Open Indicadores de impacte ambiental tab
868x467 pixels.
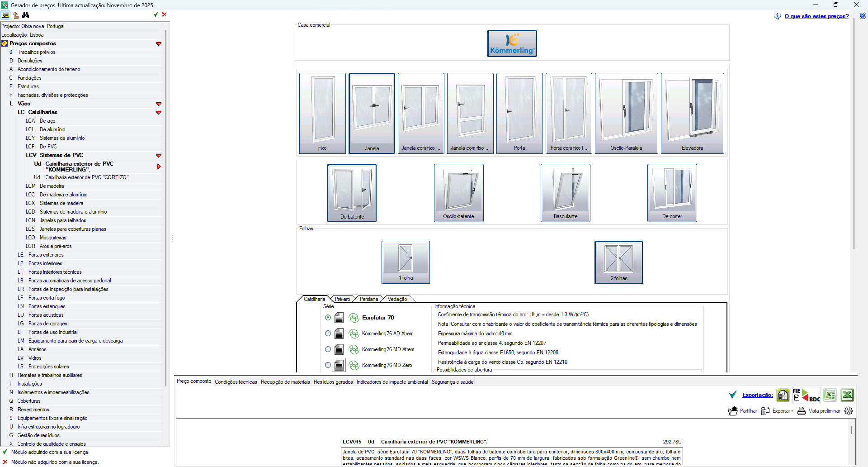pyautogui.click(x=392, y=382)
